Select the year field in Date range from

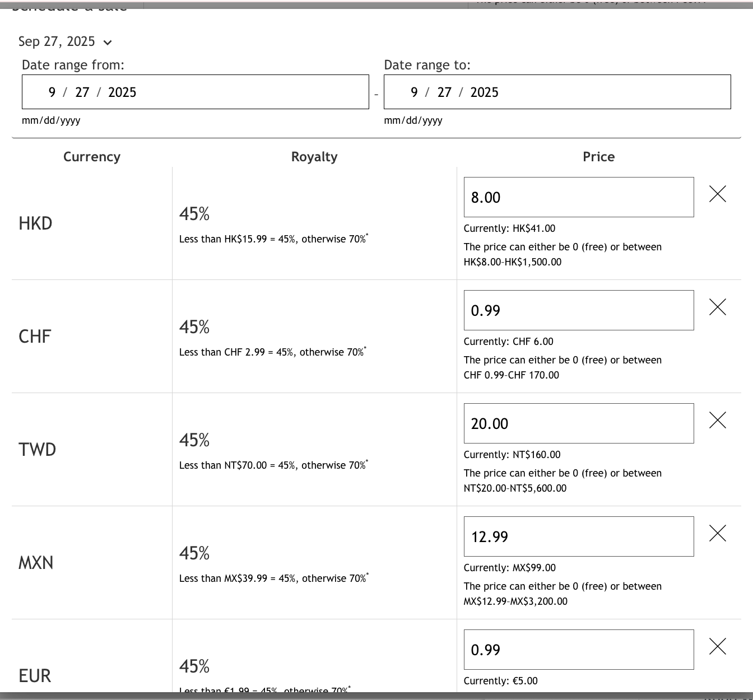point(123,92)
